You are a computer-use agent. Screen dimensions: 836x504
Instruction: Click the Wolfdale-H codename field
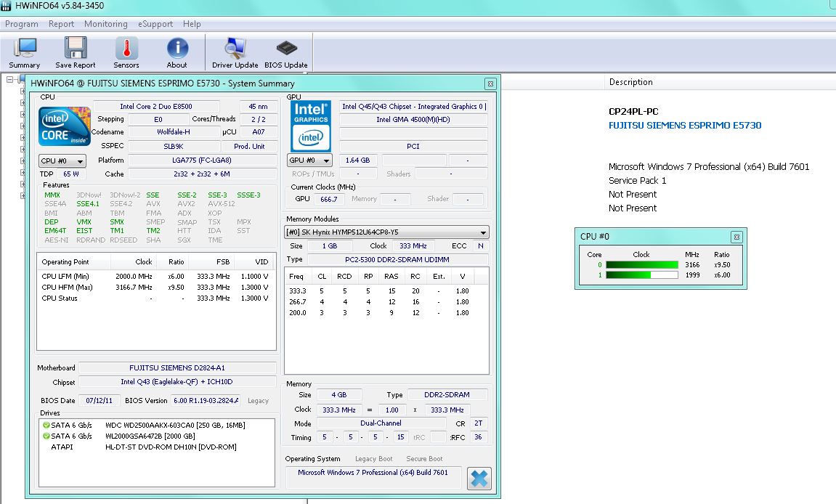pyautogui.click(x=174, y=131)
